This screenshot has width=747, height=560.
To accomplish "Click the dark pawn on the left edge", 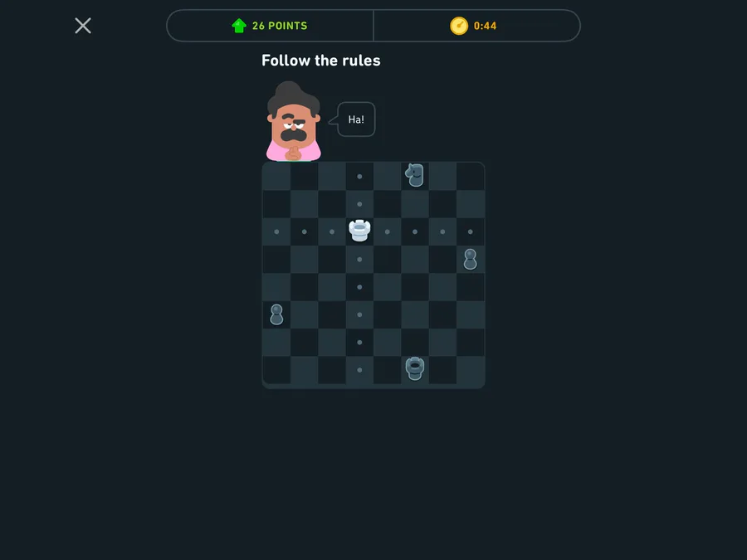I will (x=276, y=314).
